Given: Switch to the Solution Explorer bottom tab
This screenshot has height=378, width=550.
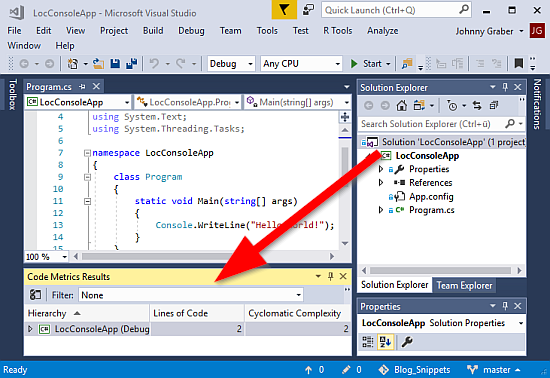Looking at the screenshot, I should [394, 285].
